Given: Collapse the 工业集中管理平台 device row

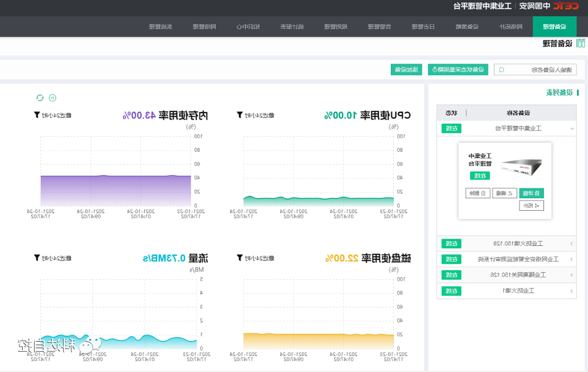Looking at the screenshot, I should (572, 128).
